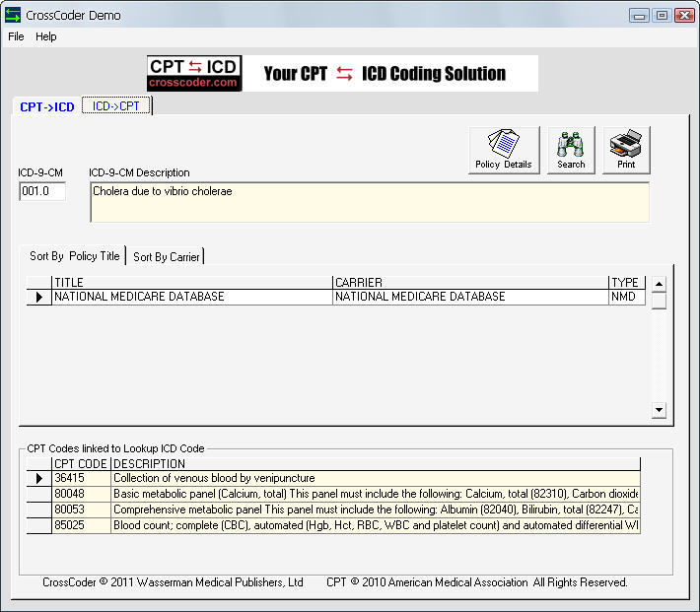Click the TYPE column header

click(x=627, y=283)
